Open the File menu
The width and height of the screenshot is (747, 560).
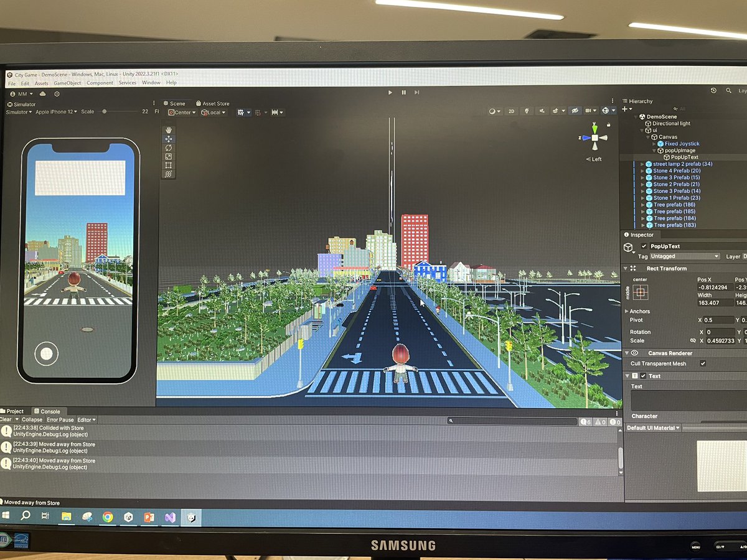pyautogui.click(x=12, y=83)
